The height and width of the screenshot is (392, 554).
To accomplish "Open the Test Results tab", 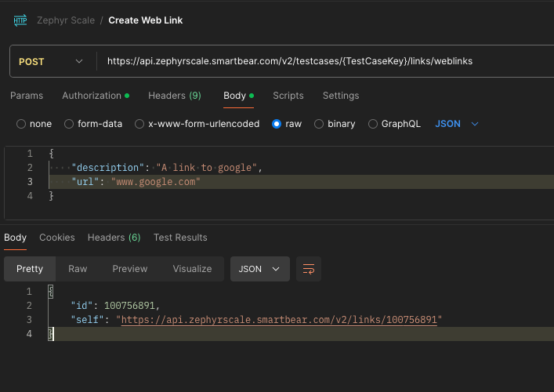I will click(180, 238).
